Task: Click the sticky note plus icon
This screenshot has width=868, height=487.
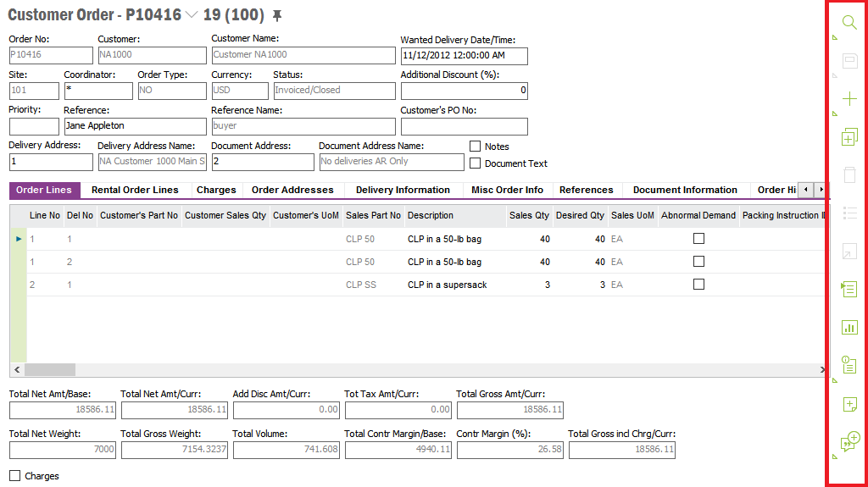Action: coord(849,404)
